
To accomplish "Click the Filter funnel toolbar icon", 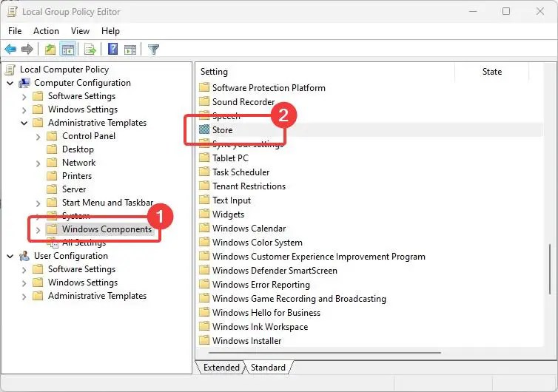I will pos(153,49).
